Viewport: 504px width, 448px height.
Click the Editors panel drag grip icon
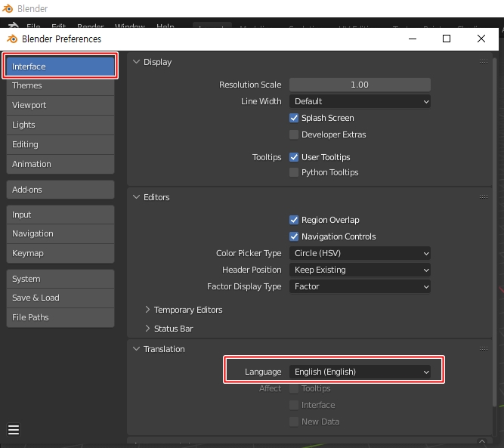(x=483, y=197)
